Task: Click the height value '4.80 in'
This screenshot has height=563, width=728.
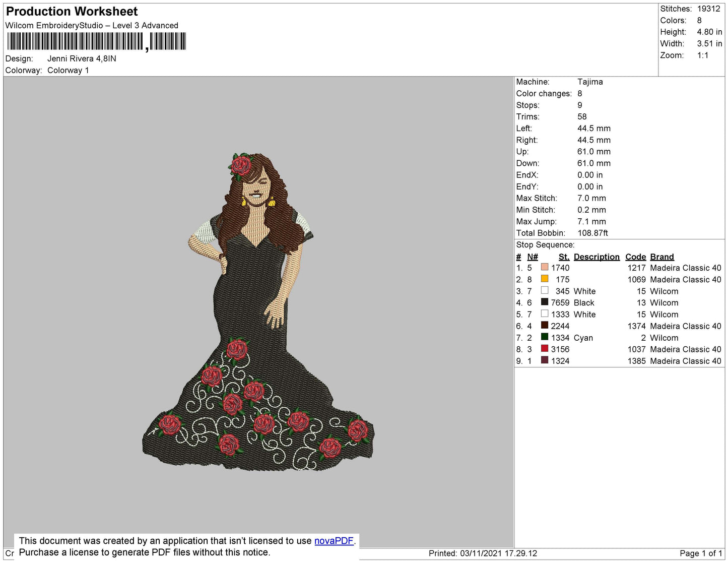Action: coord(709,32)
